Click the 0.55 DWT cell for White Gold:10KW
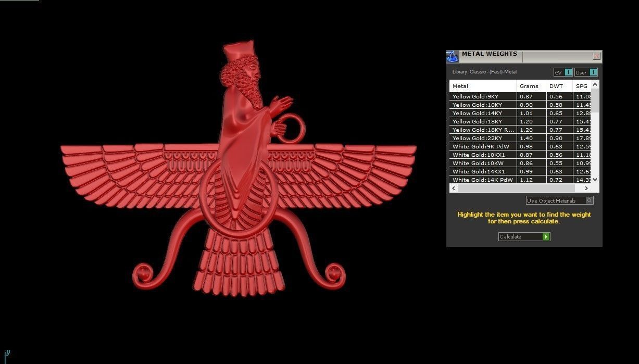The width and height of the screenshot is (639, 364). tap(559, 164)
